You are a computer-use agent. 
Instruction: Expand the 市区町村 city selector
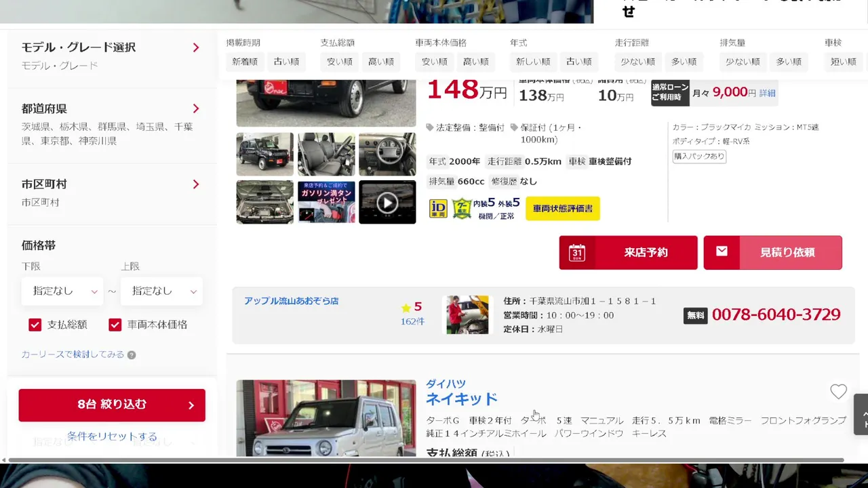tap(196, 184)
